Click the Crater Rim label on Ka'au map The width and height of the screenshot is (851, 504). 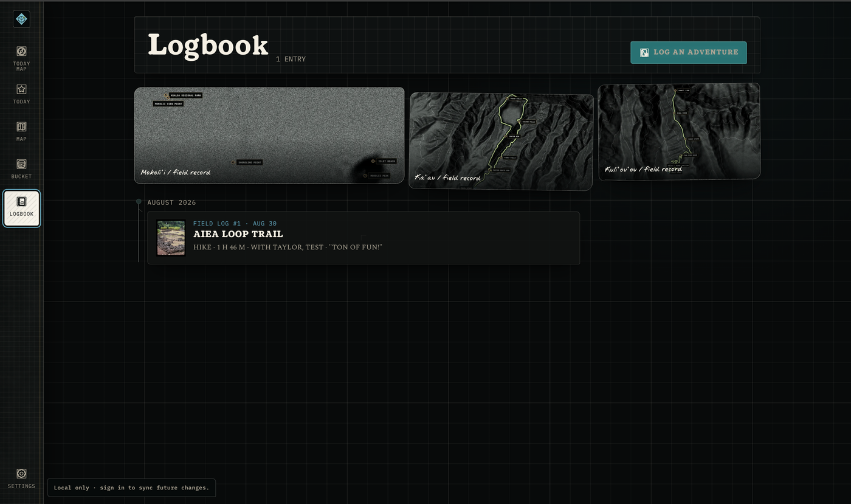pyautogui.click(x=514, y=136)
